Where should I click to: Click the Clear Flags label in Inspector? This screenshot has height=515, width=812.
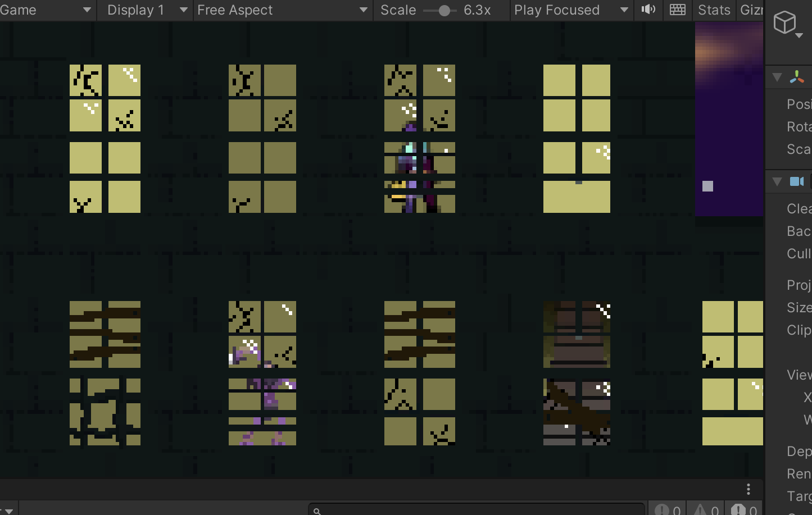coord(799,208)
